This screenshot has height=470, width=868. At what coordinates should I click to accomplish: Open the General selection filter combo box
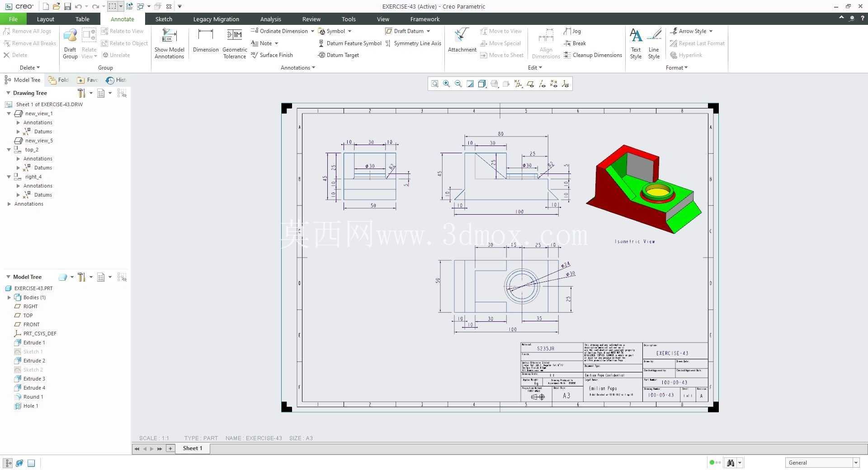[822, 463]
